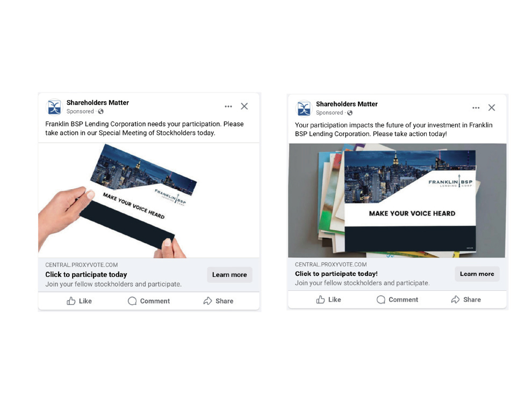This screenshot has height=400, width=532.
Task: Click globe audience icon beside left Sponsored label
Action: (x=101, y=111)
